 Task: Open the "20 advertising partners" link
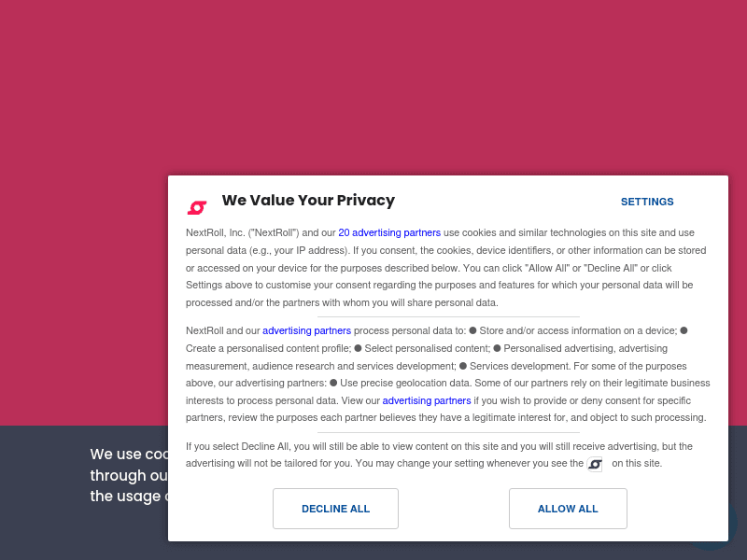[389, 232]
